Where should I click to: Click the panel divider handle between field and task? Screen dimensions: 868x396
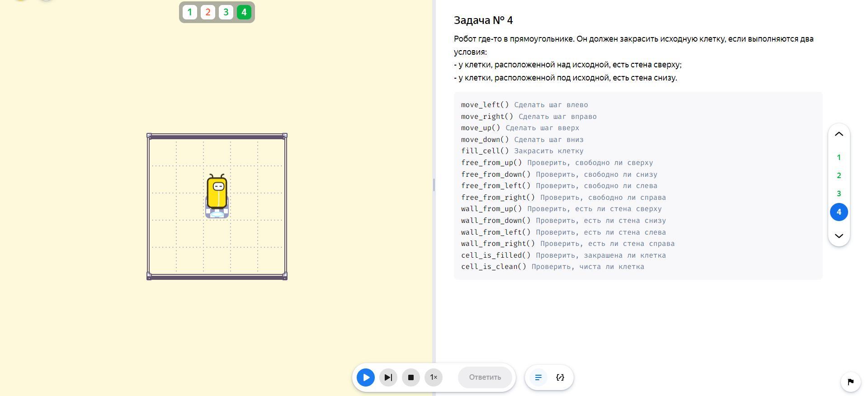434,184
